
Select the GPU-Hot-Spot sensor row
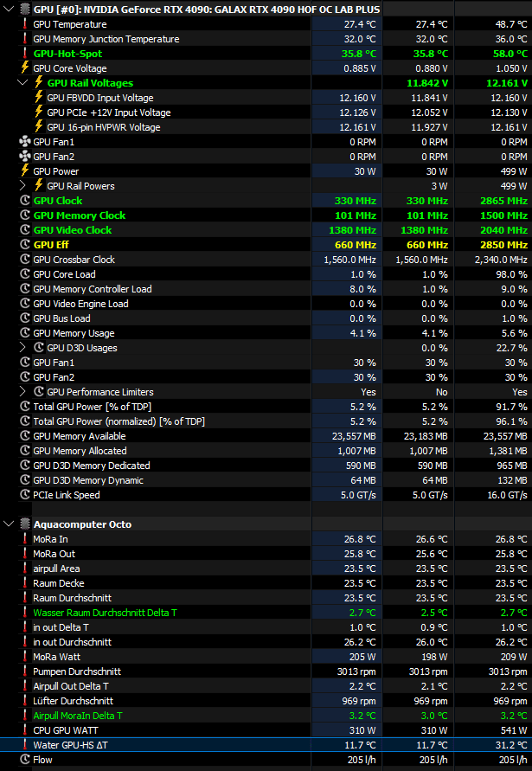click(x=266, y=54)
